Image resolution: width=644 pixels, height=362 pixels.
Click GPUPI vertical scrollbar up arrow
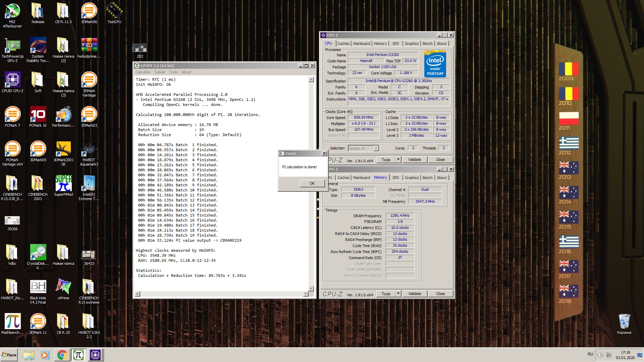[311, 79]
